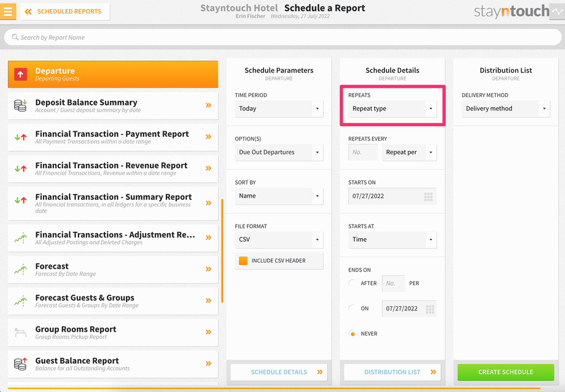Open the Sort By dropdown showing Name
The width and height of the screenshot is (565, 392).
point(279,196)
